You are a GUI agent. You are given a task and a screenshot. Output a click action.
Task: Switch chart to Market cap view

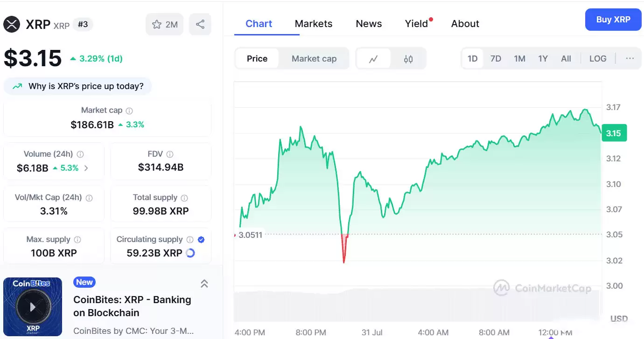314,58
